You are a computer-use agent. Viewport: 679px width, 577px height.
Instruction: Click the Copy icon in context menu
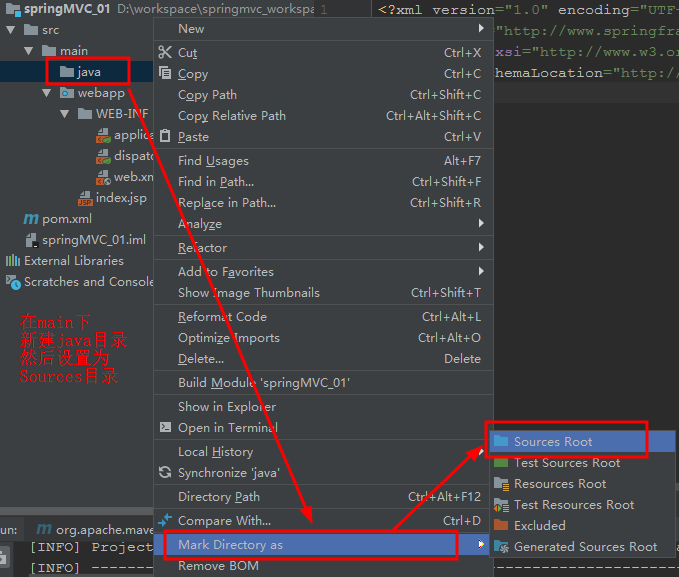(x=165, y=73)
